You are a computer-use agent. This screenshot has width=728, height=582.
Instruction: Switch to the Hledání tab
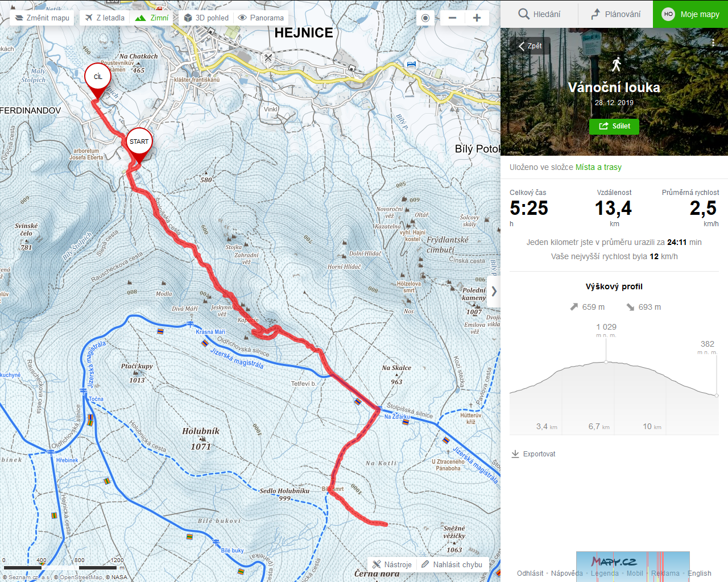539,14
